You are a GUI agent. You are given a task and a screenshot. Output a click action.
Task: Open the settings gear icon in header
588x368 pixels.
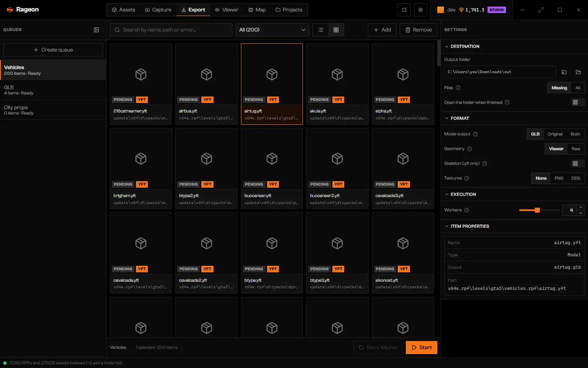(x=421, y=10)
